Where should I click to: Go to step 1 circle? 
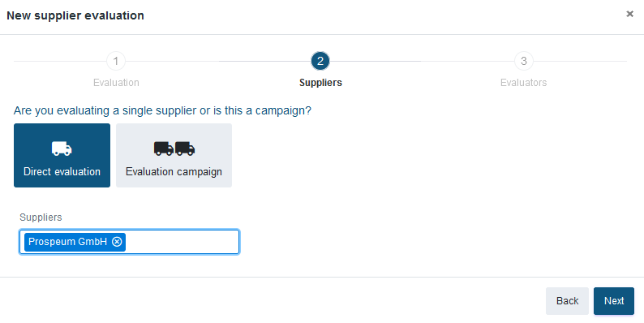coord(116,61)
